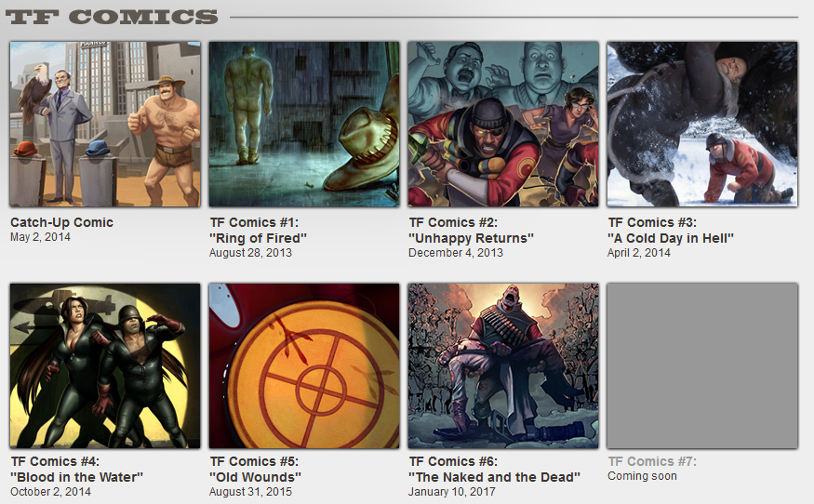Open the Blood in the Water cover

click(105, 365)
